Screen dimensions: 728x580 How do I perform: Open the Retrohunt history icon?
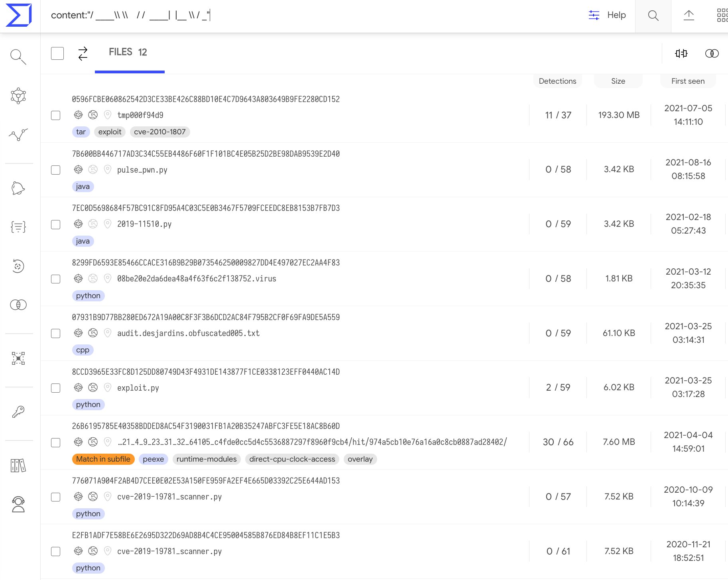[18, 266]
